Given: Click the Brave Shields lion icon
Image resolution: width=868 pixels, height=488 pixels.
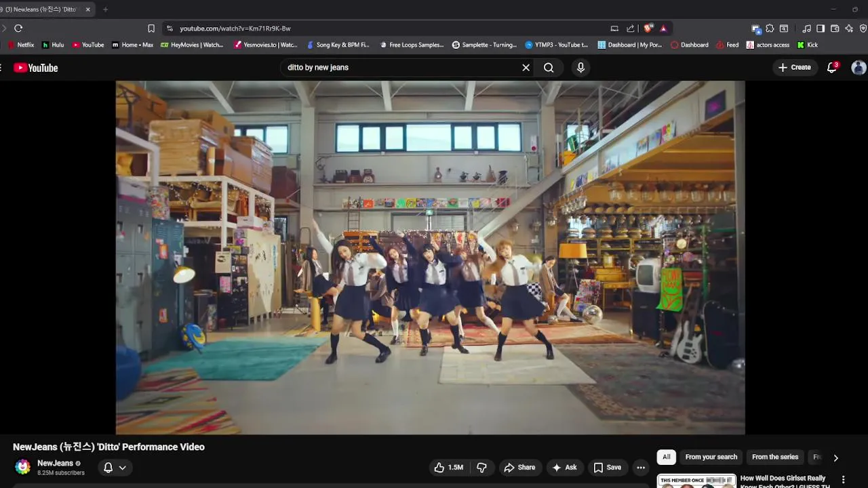Looking at the screenshot, I should point(648,28).
